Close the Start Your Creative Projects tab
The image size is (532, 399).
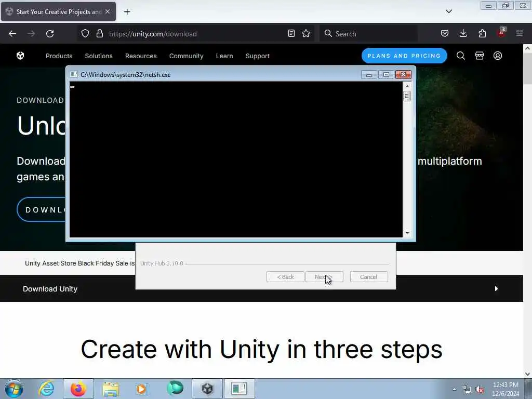pos(108,11)
